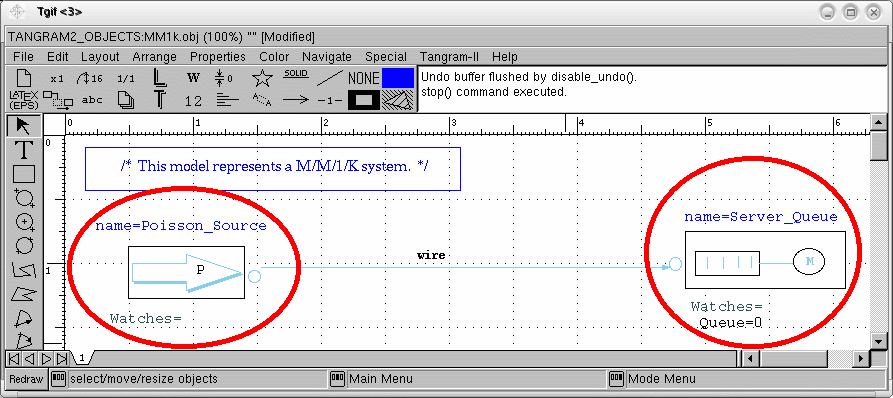Click vertical scrollbar down arrow
Screen dimensions: 893x398
pyautogui.click(x=879, y=341)
